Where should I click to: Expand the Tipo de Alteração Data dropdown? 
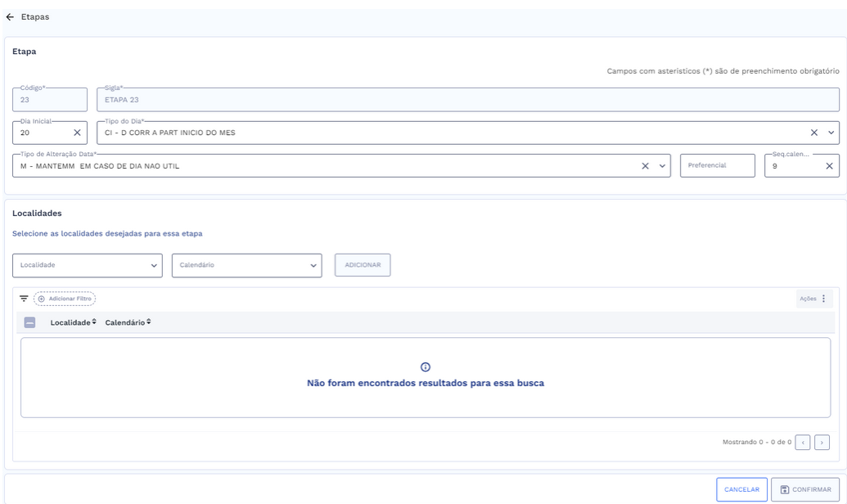tap(662, 166)
